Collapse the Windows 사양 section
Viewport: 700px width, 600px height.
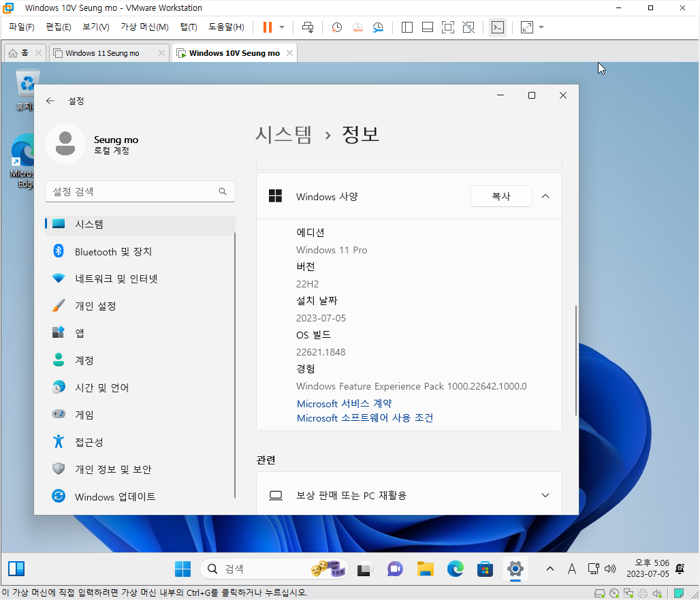(545, 196)
